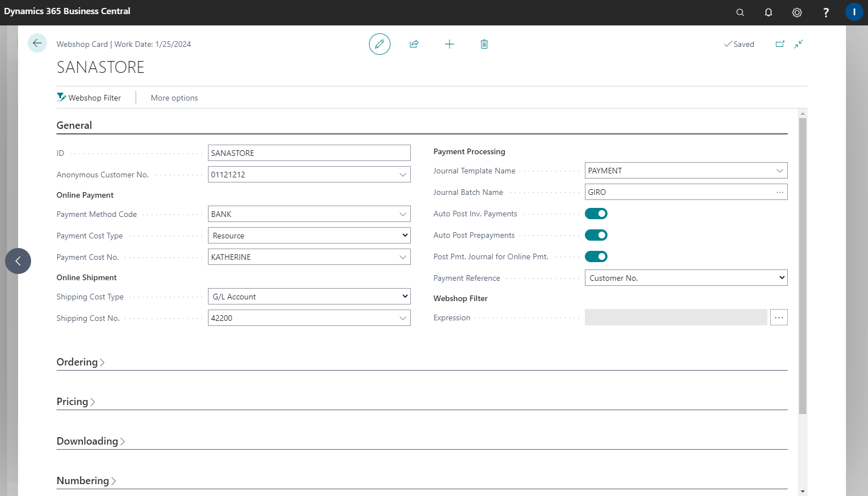The width and height of the screenshot is (868, 496).
Task: Click the ID input field
Action: (x=309, y=153)
